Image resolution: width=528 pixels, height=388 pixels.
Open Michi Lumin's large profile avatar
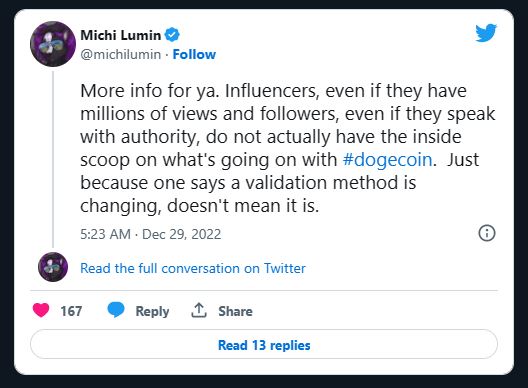(x=53, y=44)
